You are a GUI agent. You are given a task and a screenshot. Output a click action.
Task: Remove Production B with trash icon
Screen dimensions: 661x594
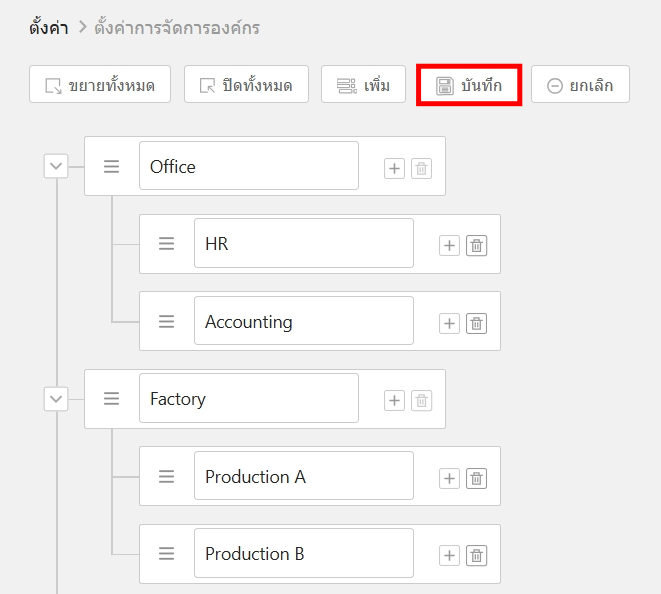(x=477, y=555)
